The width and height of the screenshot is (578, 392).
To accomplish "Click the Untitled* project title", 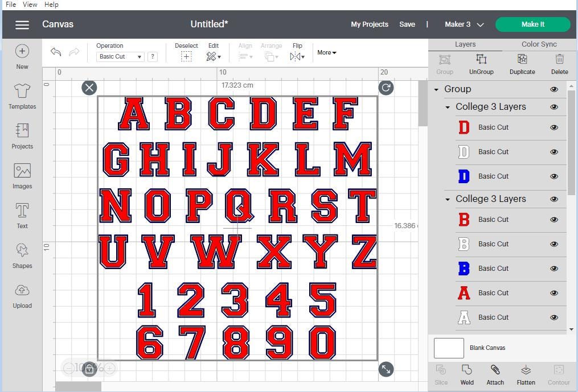I will pyautogui.click(x=209, y=24).
